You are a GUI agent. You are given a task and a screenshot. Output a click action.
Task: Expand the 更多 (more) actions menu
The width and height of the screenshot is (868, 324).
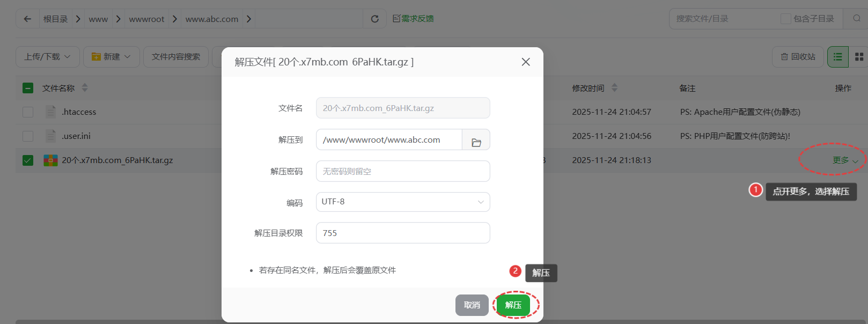[845, 160]
